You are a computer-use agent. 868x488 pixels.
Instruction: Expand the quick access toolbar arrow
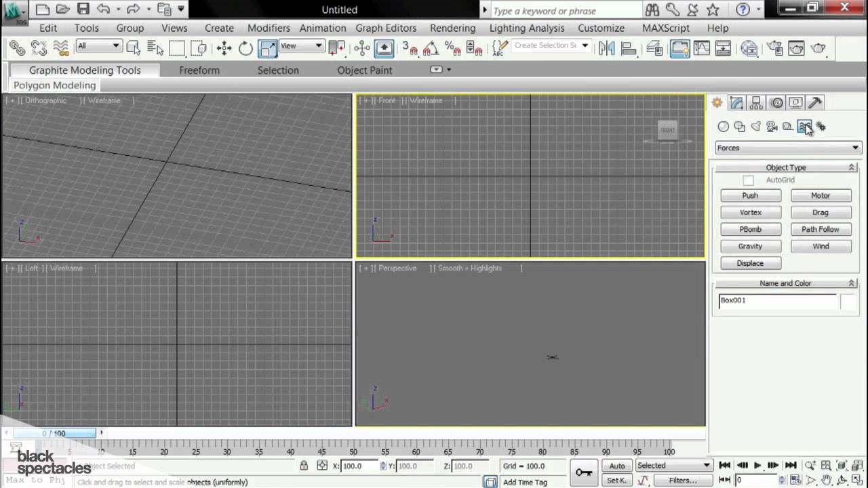[x=181, y=9]
